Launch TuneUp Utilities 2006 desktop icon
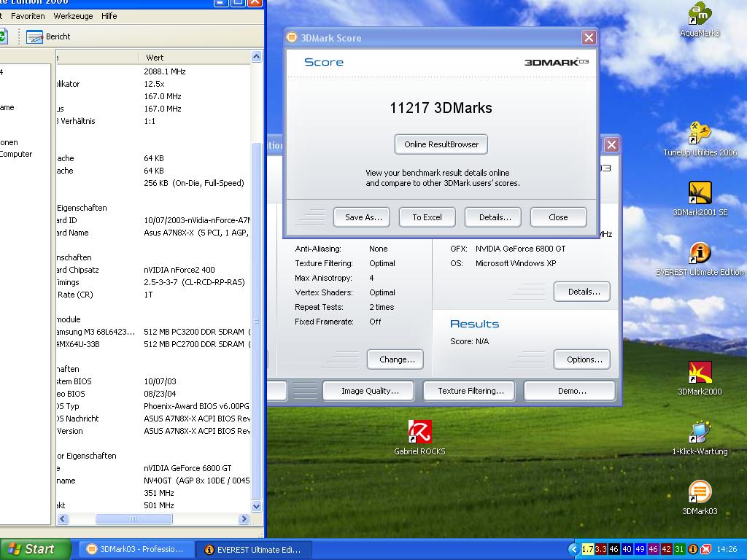 click(700, 138)
